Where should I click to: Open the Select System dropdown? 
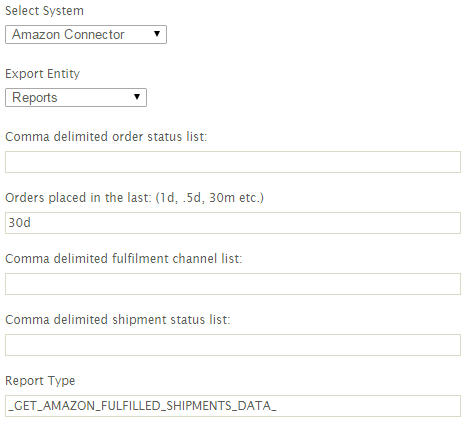click(x=86, y=34)
